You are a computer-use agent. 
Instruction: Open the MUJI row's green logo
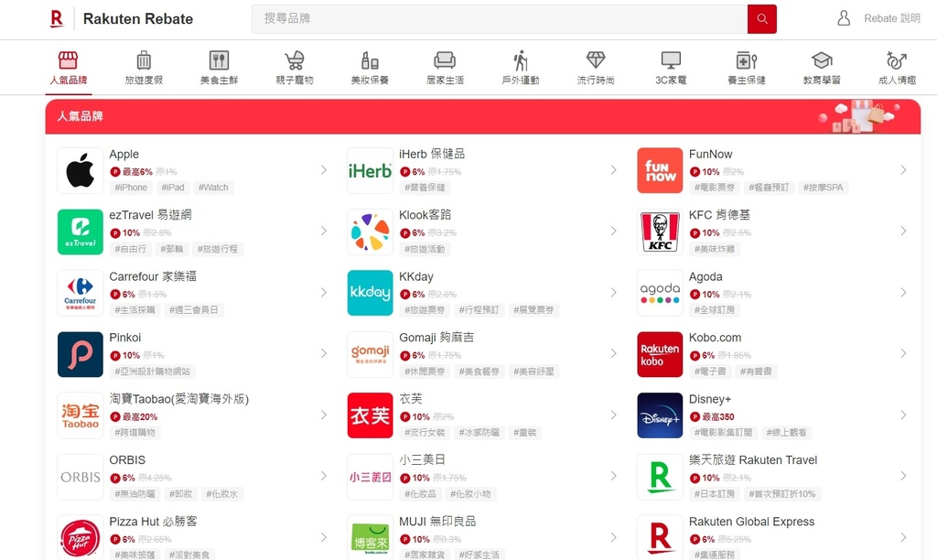370,537
